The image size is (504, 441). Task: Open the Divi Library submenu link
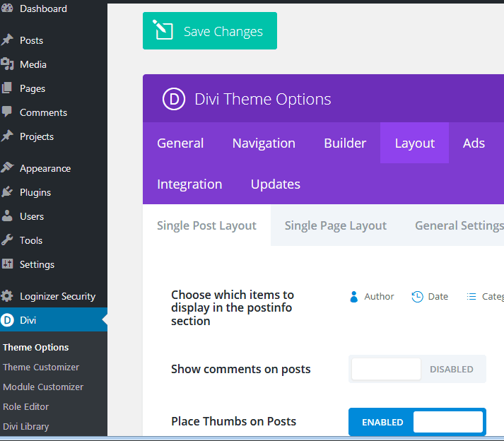[x=25, y=426]
